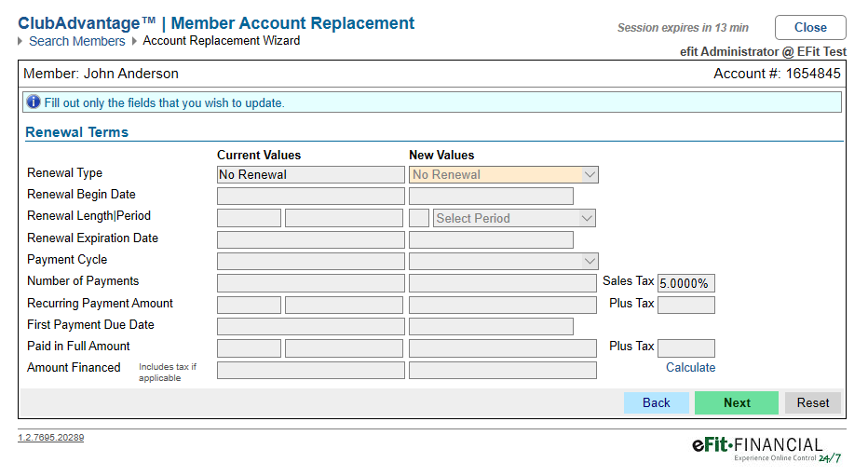Click the Member: John Anderson text
Screen dimensions: 868x476
coord(101,74)
